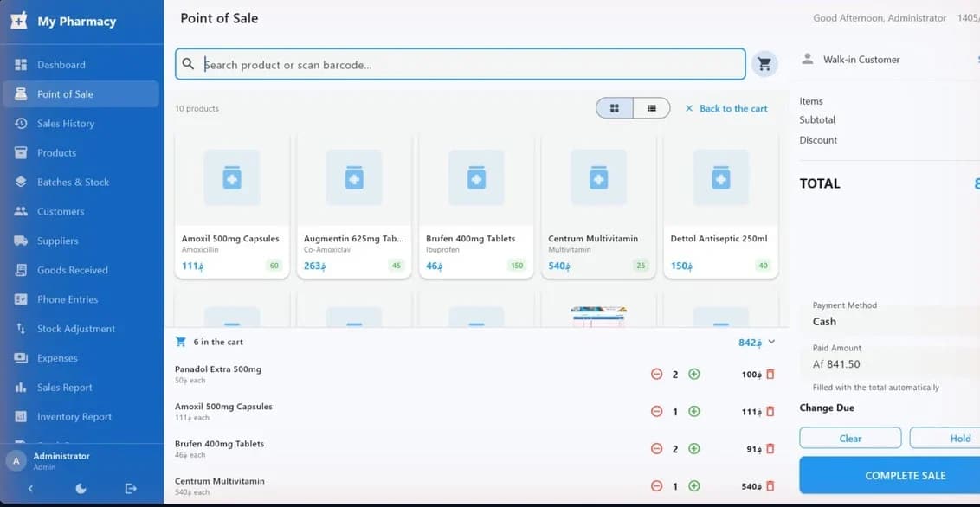Decrease Brufen 400mg Tablets quantity
Image resolution: width=980 pixels, height=507 pixels.
click(656, 449)
